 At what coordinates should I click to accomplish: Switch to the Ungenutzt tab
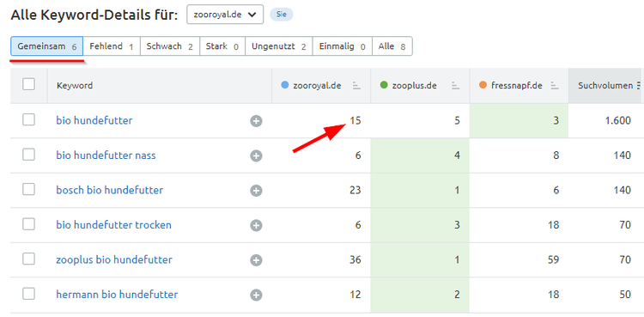pyautogui.click(x=279, y=46)
